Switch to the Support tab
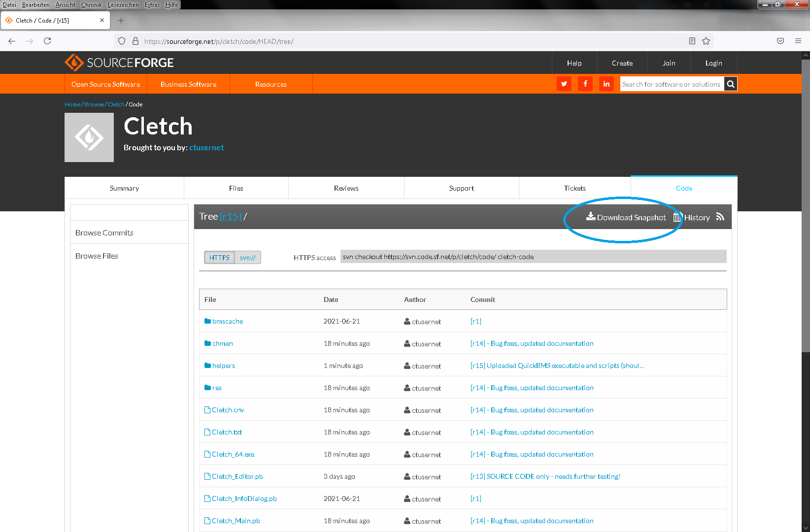This screenshot has width=810, height=532. 462,188
